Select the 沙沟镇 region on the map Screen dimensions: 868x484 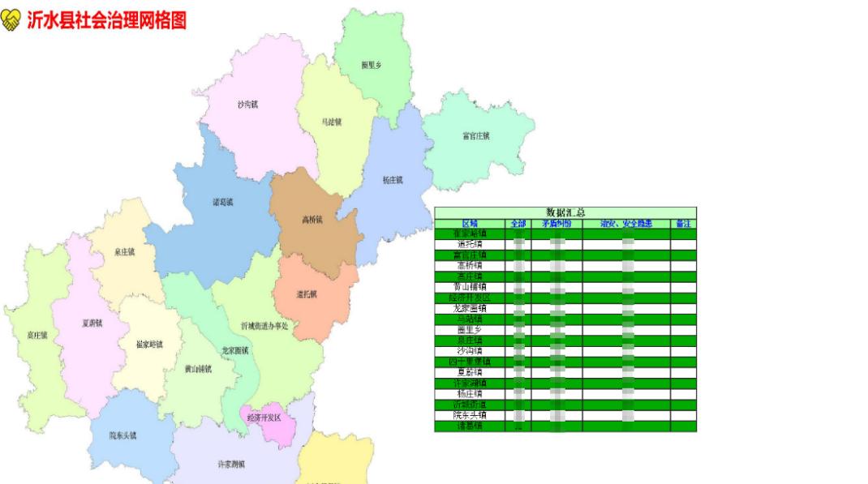click(255, 105)
